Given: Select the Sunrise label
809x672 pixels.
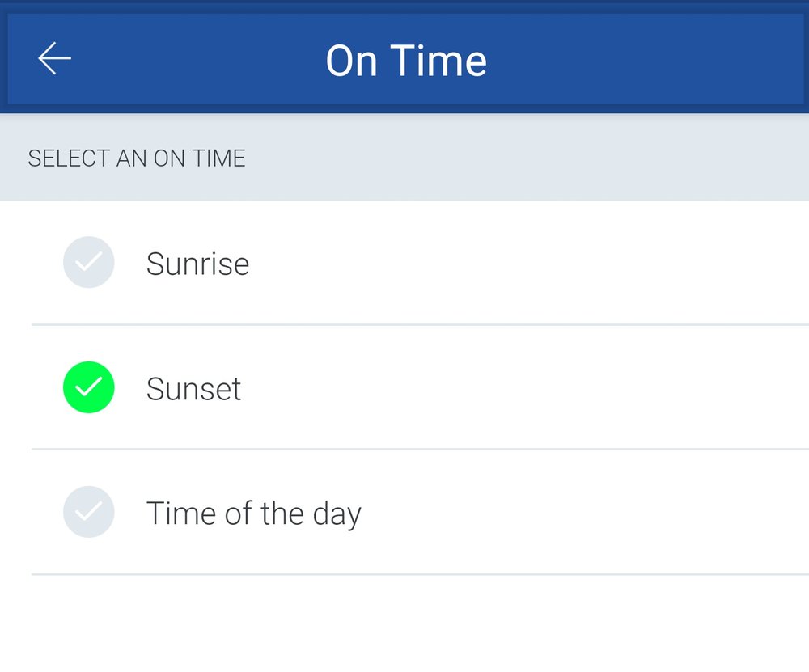Looking at the screenshot, I should pos(197,264).
